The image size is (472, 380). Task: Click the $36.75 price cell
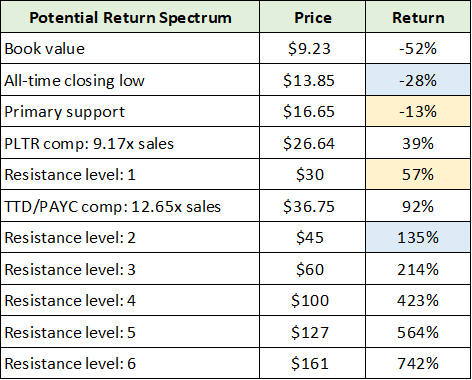tap(312, 206)
